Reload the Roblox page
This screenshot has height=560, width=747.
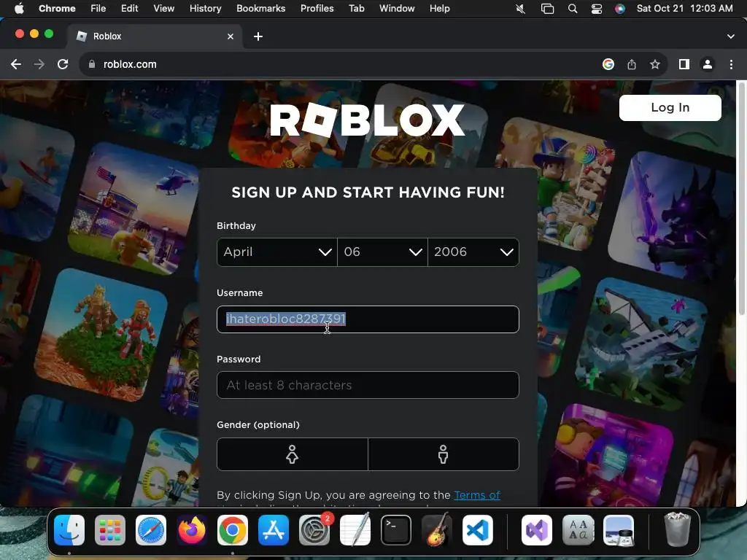pyautogui.click(x=63, y=64)
